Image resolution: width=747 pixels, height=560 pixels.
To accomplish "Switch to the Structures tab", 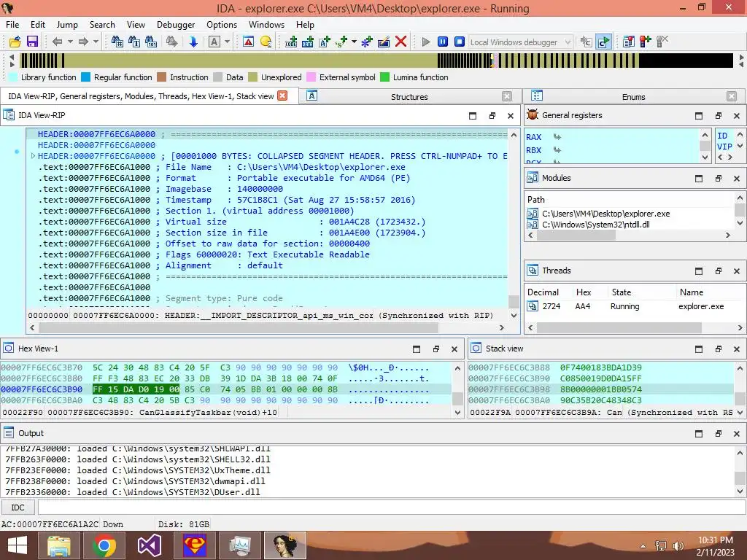I will click(x=409, y=97).
